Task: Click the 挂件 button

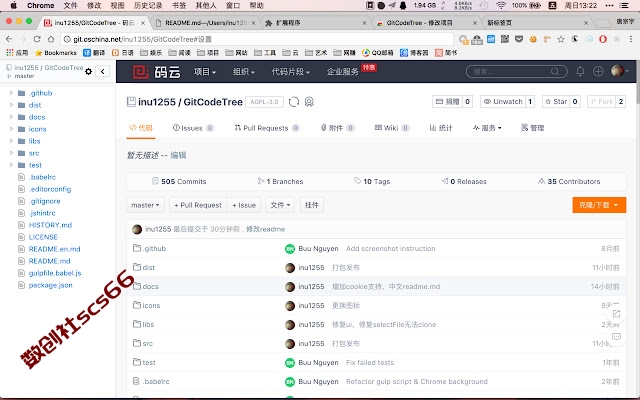Action: tap(311, 205)
